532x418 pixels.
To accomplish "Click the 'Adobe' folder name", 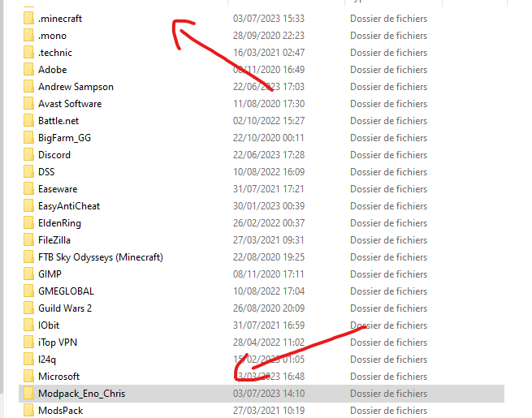I will coord(53,70).
